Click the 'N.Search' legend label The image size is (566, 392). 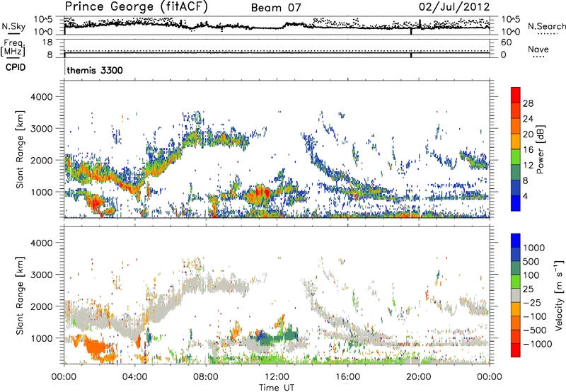tap(547, 26)
